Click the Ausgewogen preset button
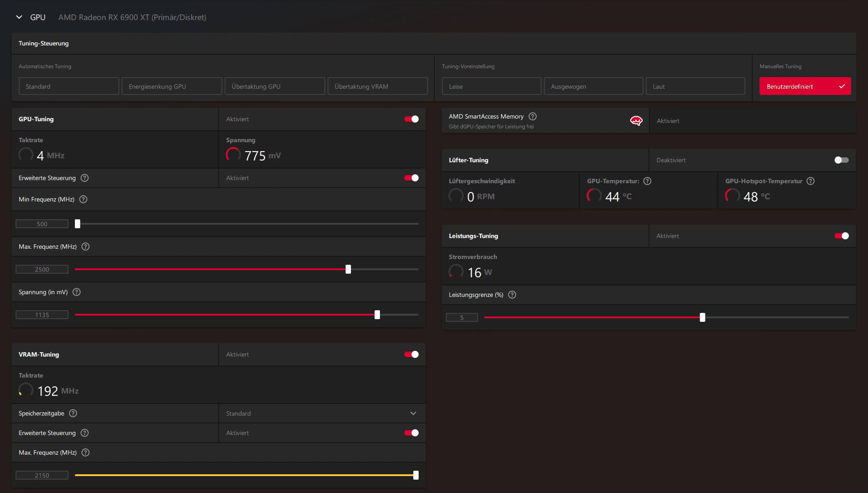868x493 pixels. pyautogui.click(x=593, y=86)
